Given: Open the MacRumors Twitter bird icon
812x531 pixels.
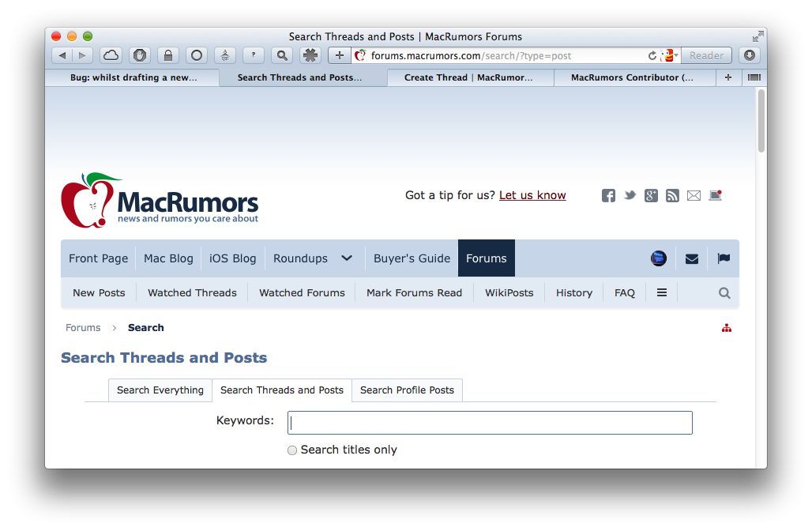Looking at the screenshot, I should pos(630,195).
